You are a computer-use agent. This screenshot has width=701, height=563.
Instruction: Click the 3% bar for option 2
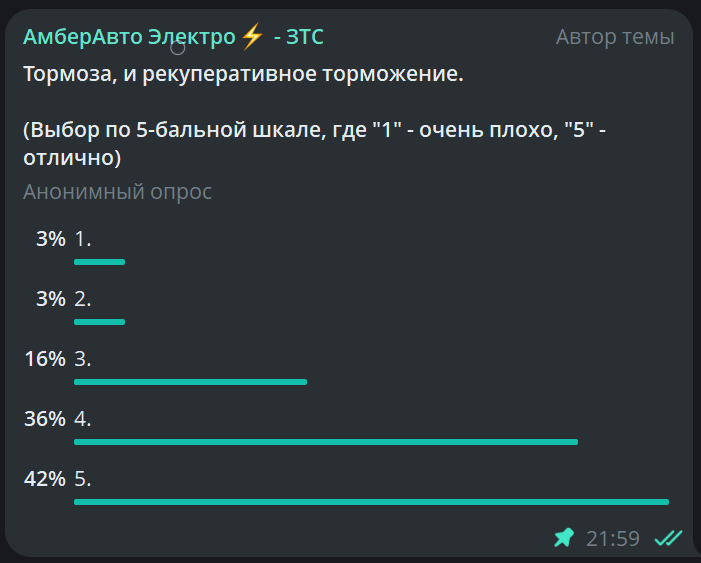pyautogui.click(x=99, y=322)
